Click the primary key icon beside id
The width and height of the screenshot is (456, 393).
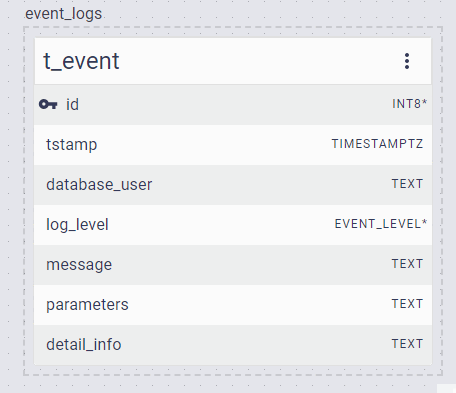click(x=48, y=104)
